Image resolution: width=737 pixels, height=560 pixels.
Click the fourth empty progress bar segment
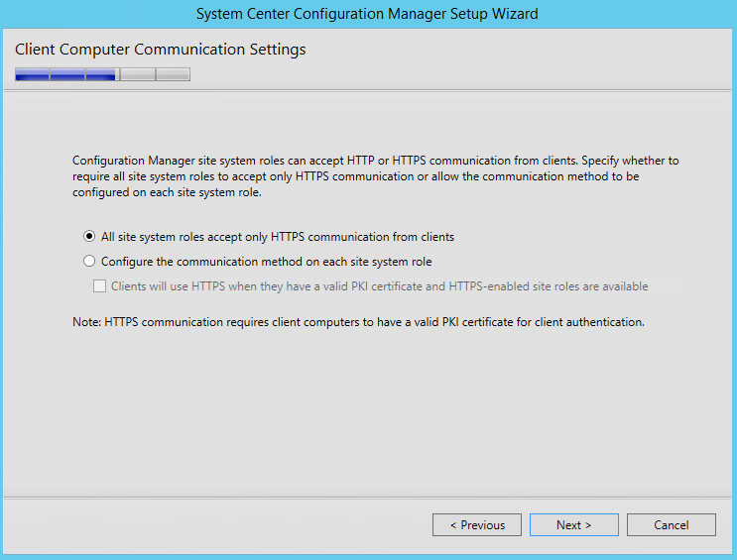point(138,74)
